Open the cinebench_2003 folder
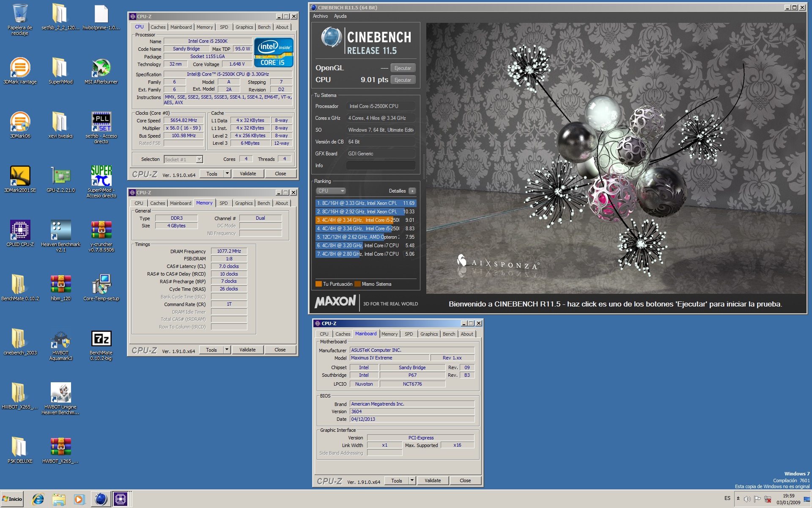Screen dimensions: 812x508 point(20,342)
